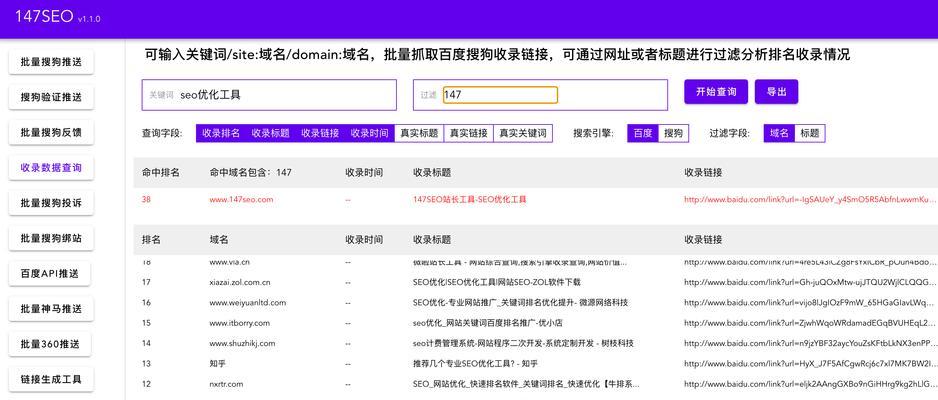Toggle the 收录排名 query field
Image resolution: width=938 pixels, height=400 pixels.
click(221, 133)
